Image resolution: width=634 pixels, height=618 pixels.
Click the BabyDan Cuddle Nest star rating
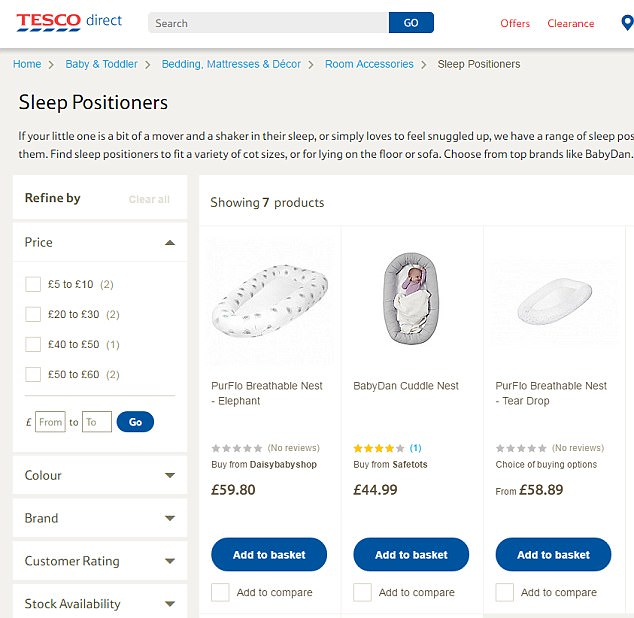coord(379,448)
